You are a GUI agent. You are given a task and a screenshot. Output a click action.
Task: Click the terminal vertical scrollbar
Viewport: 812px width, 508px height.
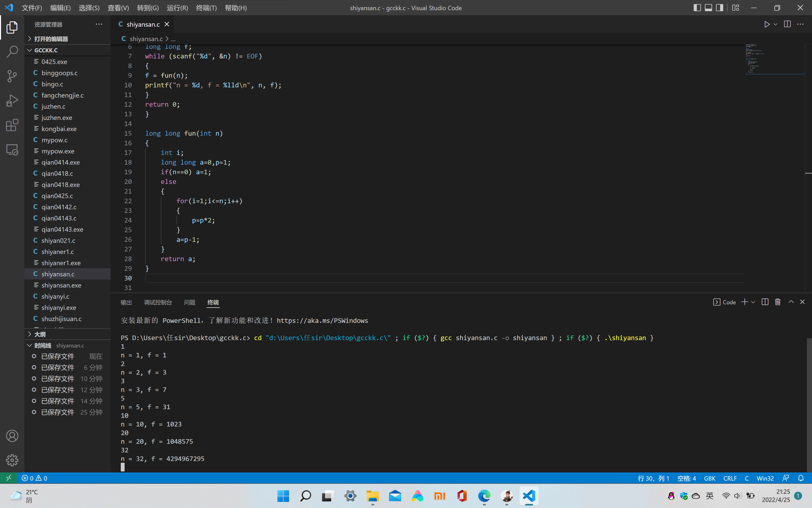point(809,405)
